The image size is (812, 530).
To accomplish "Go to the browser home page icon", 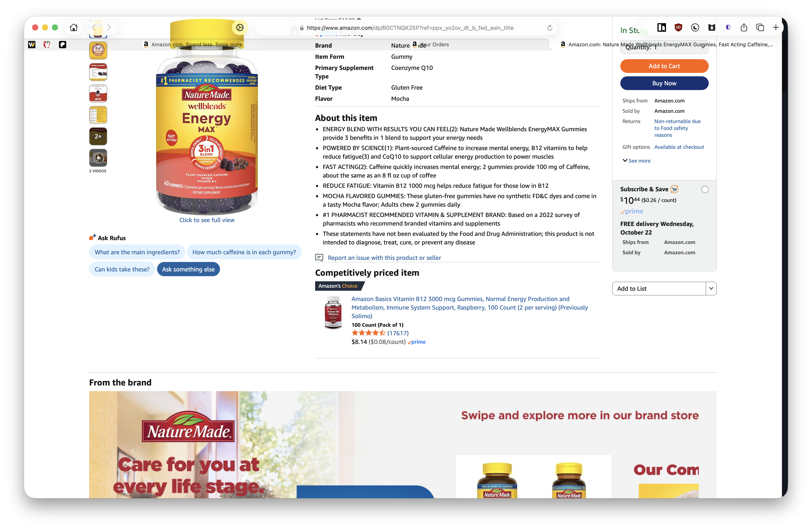I will [74, 28].
